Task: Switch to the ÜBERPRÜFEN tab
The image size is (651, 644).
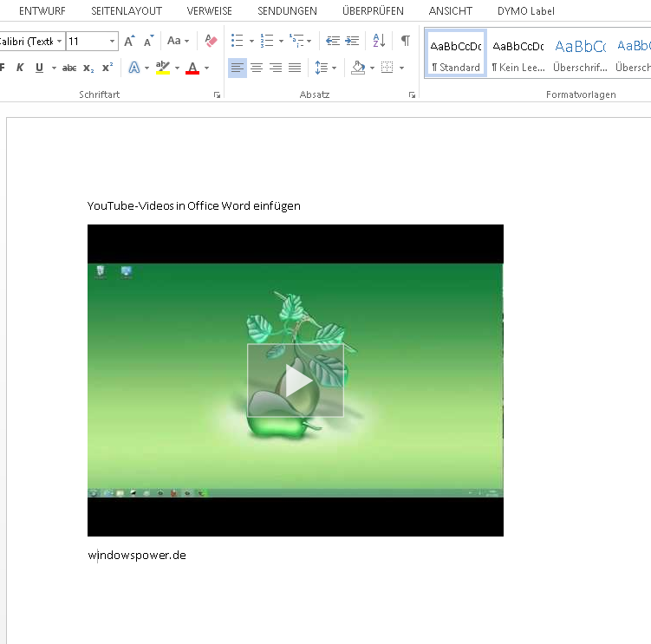Action: click(x=373, y=11)
